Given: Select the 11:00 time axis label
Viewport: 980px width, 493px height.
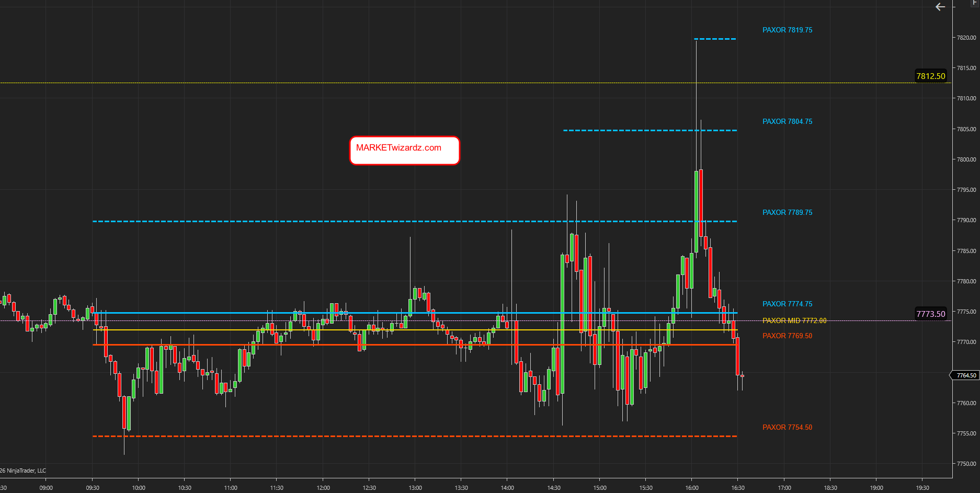Looking at the screenshot, I should click(x=231, y=488).
